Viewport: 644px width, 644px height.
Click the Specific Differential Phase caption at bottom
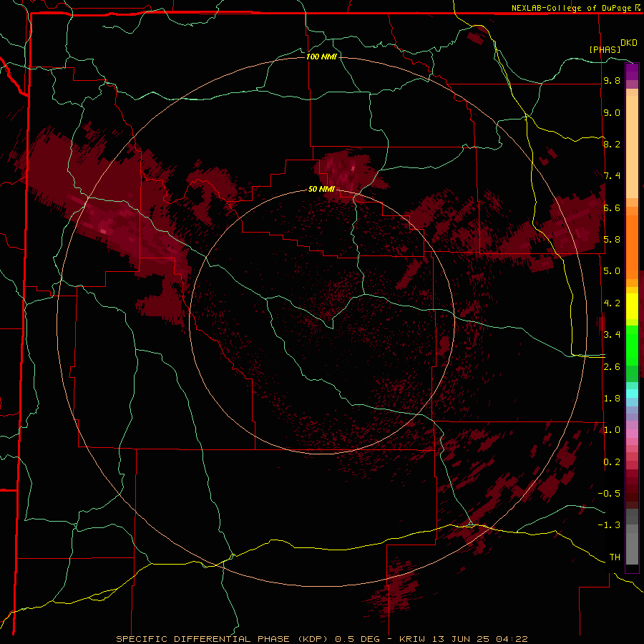click(321, 639)
